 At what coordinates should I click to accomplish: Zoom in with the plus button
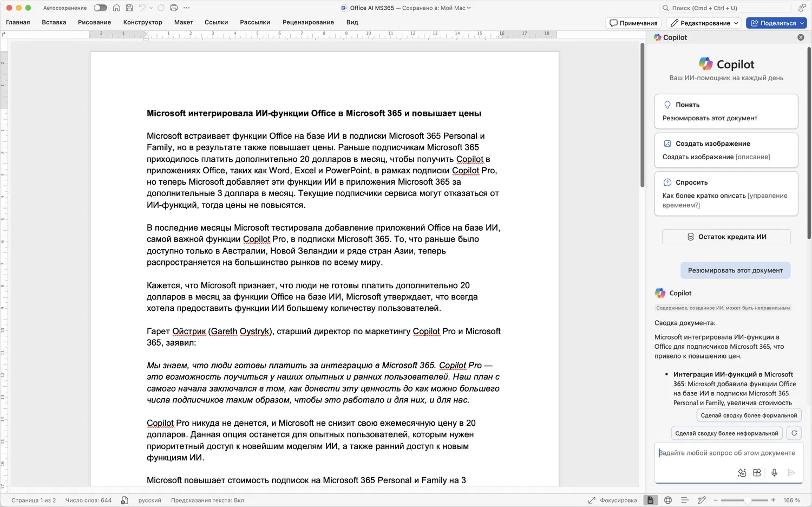773,500
